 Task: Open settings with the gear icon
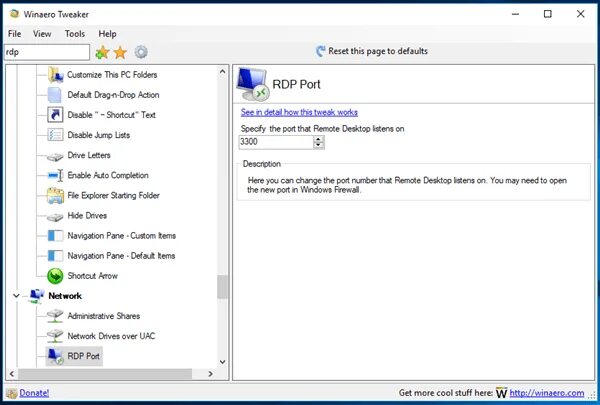pyautogui.click(x=141, y=52)
